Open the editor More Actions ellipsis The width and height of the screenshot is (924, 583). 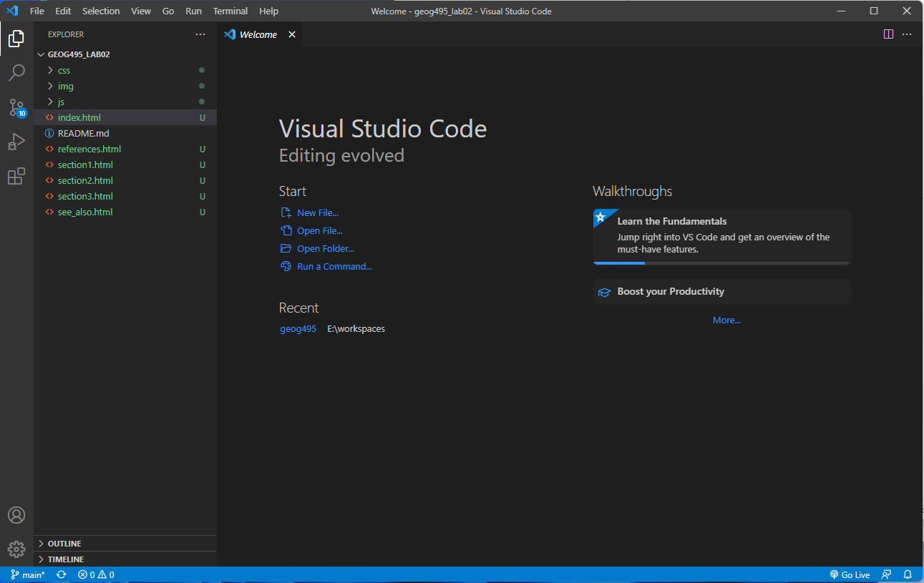pyautogui.click(x=907, y=34)
